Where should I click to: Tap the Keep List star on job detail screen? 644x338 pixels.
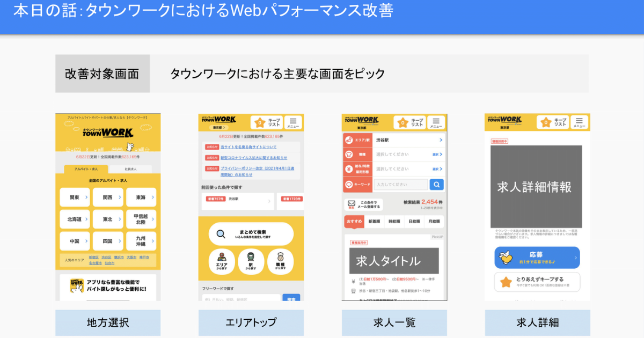[x=546, y=122]
